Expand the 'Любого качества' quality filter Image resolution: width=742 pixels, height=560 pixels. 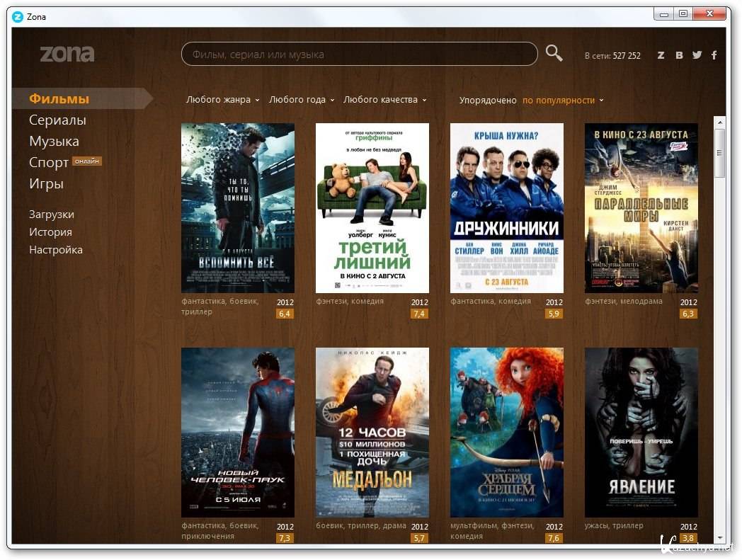pyautogui.click(x=384, y=100)
